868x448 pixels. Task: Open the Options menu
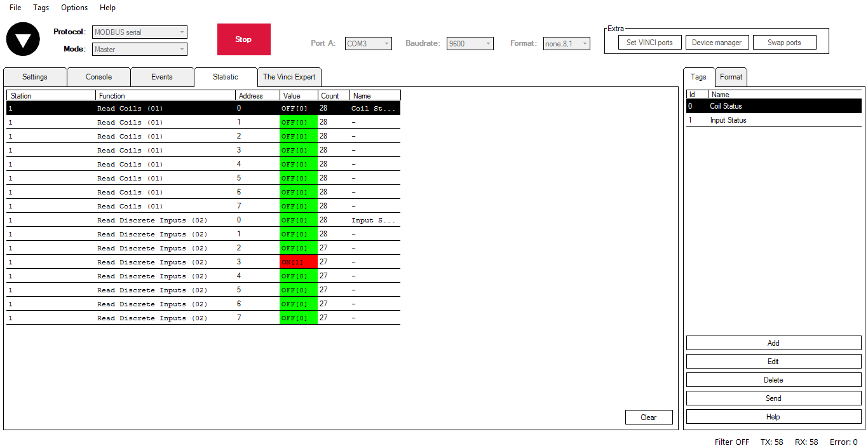click(x=74, y=8)
